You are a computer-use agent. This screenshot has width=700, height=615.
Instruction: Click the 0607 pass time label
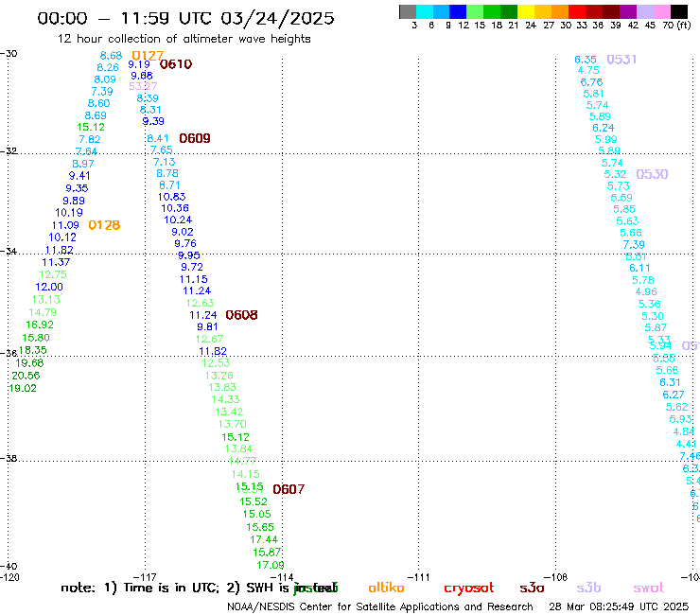(289, 489)
